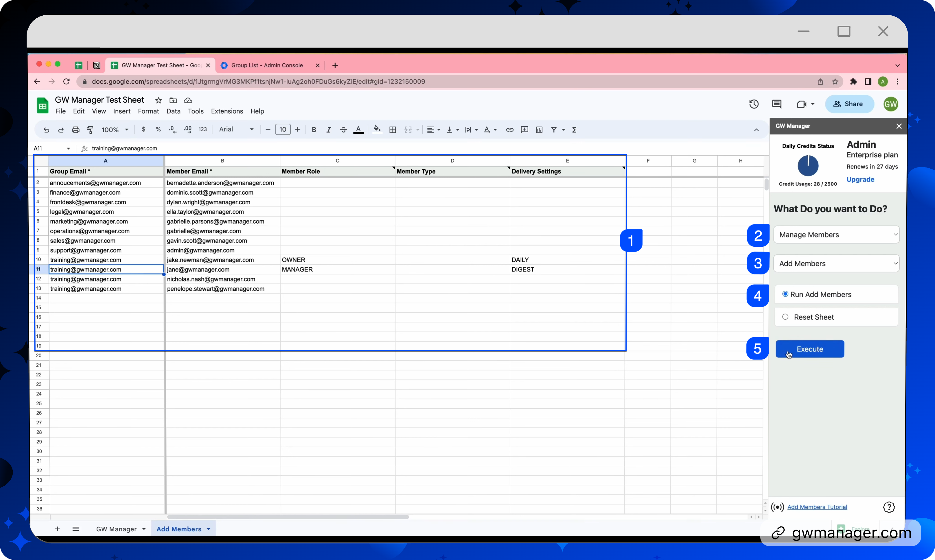
Task: Open the browser Extensions puzzle icon
Action: click(853, 82)
